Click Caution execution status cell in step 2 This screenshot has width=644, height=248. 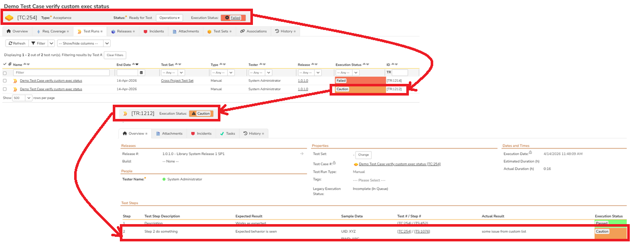click(611, 232)
